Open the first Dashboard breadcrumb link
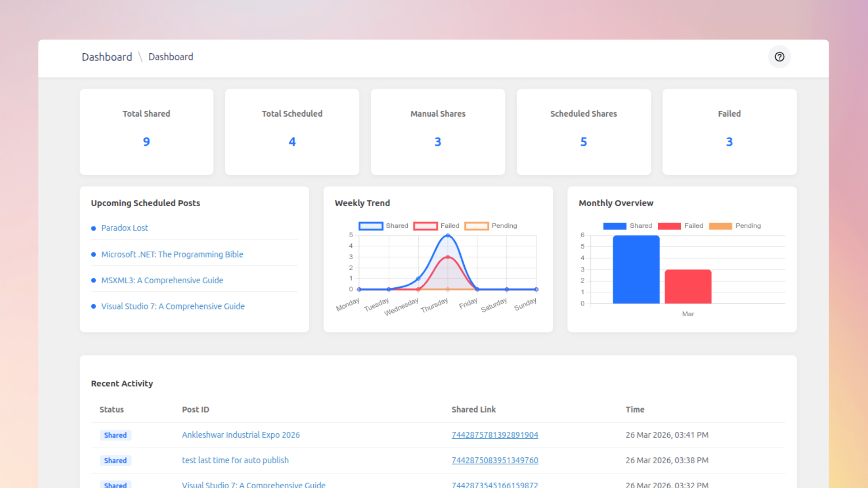The width and height of the screenshot is (868, 488). click(107, 57)
